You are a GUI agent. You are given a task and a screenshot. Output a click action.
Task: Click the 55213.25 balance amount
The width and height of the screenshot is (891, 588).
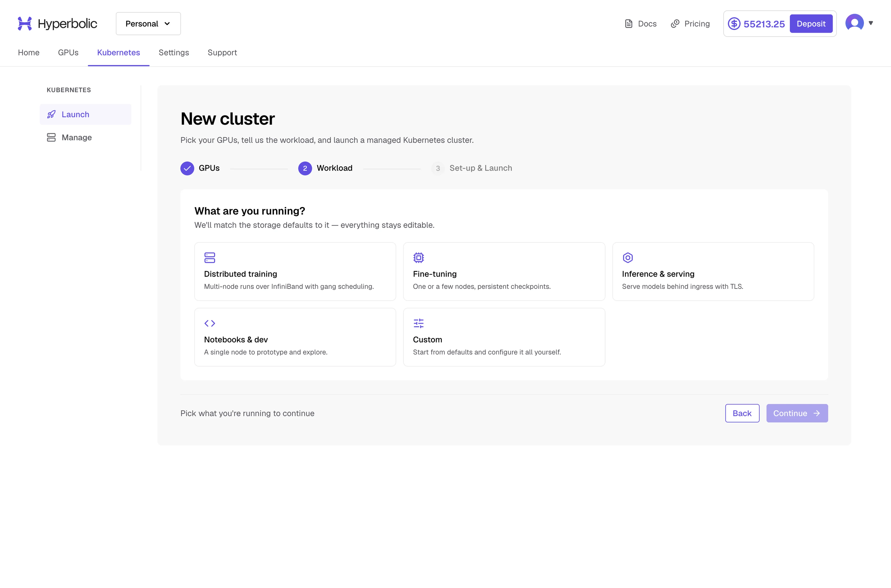tap(764, 24)
